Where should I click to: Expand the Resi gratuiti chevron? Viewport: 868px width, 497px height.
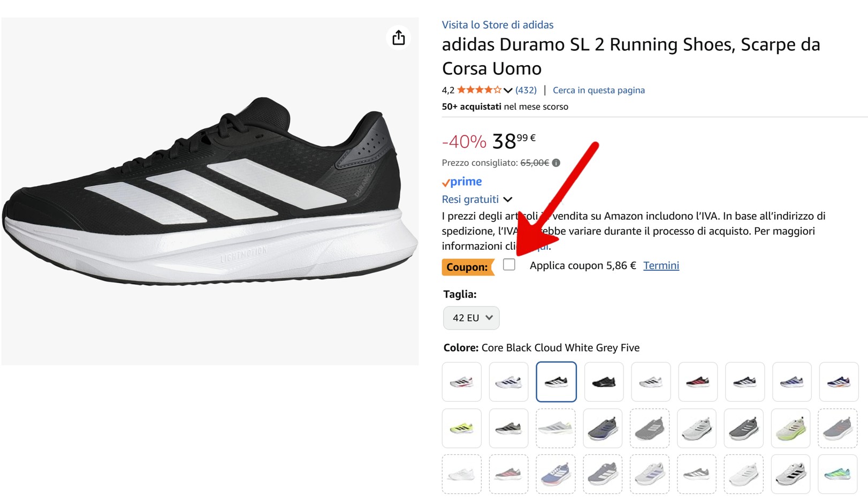point(508,200)
